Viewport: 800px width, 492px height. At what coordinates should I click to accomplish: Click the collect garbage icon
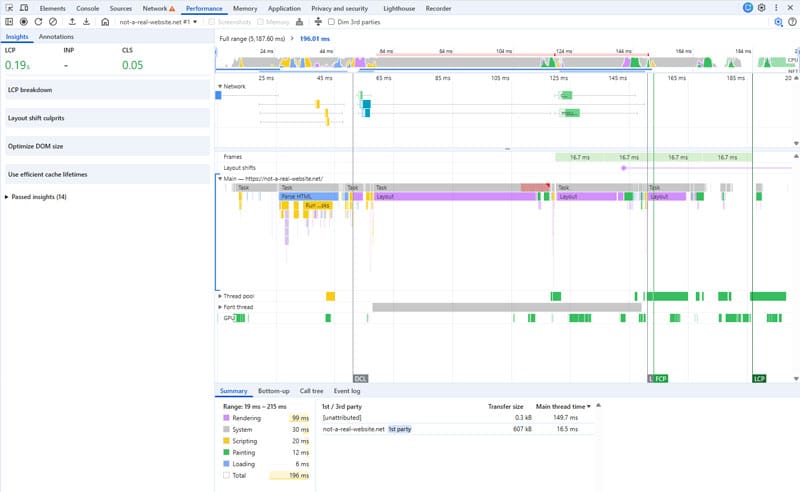point(299,22)
